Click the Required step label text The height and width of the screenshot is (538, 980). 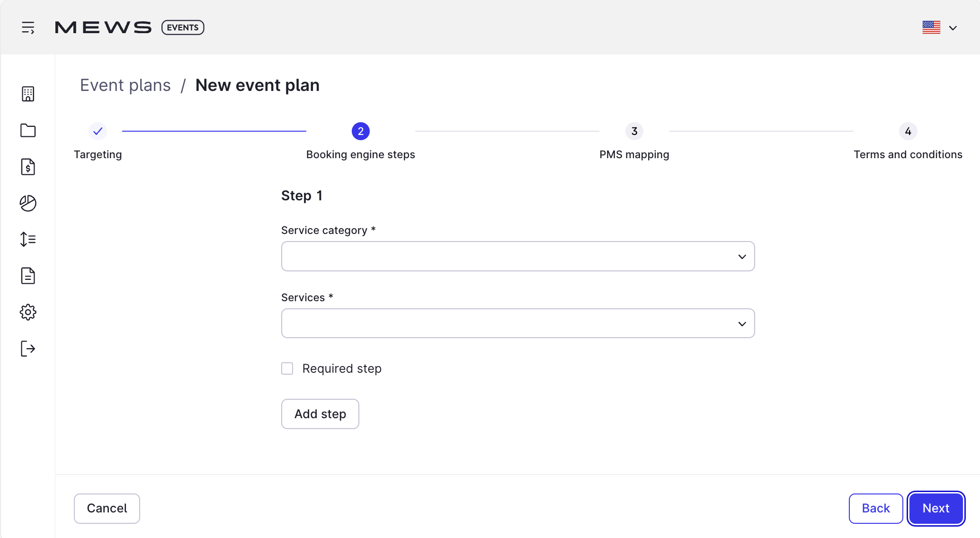[342, 368]
